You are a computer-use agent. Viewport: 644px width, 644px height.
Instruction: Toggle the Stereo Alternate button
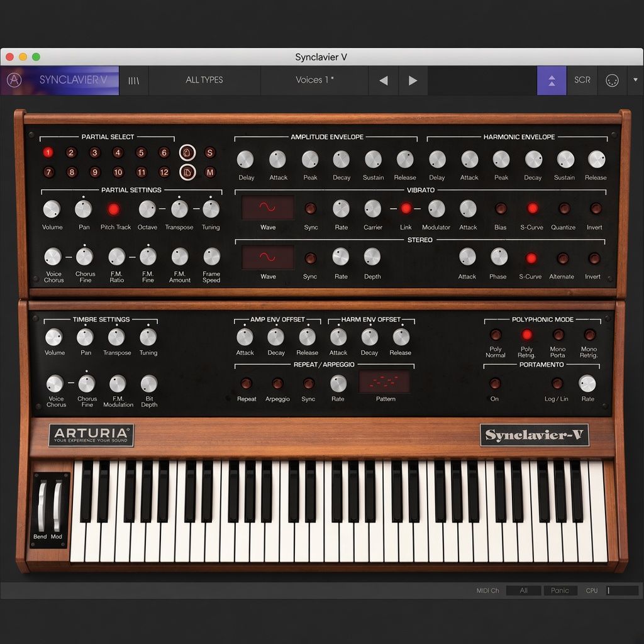pos(562,258)
